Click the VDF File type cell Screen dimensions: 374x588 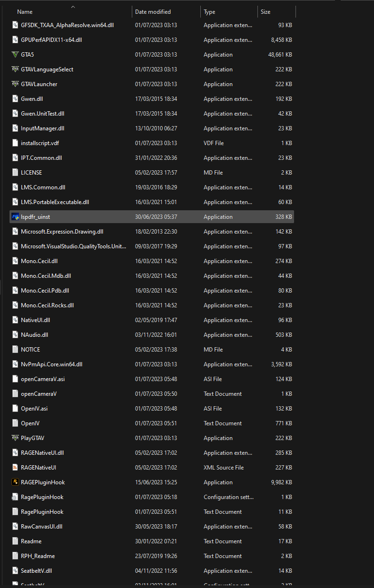(214, 143)
